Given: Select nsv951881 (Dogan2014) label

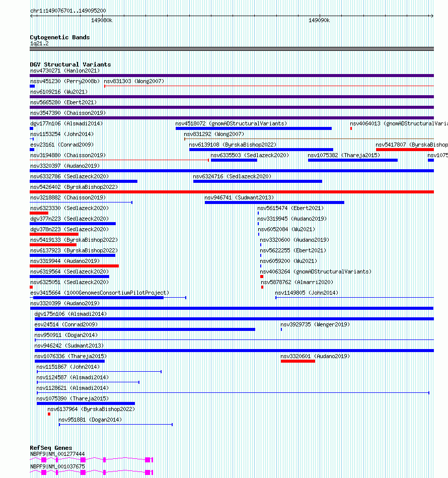Looking at the screenshot, I should tap(90, 420).
